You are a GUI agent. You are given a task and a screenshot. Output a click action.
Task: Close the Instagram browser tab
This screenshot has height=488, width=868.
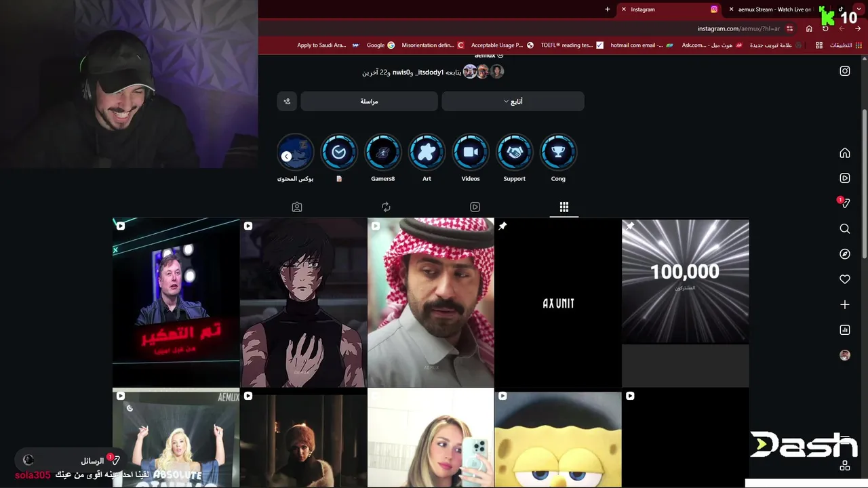tap(624, 9)
